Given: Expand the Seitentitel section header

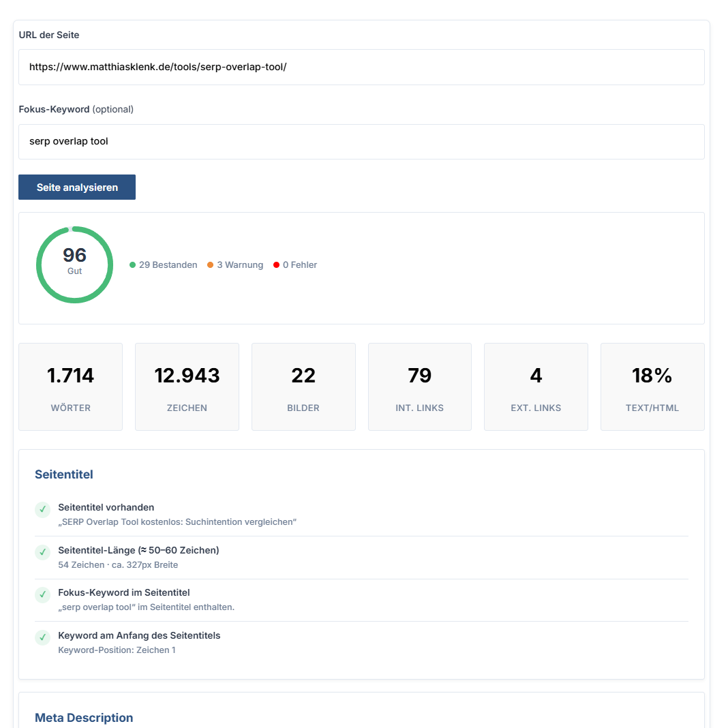Looking at the screenshot, I should (x=63, y=474).
